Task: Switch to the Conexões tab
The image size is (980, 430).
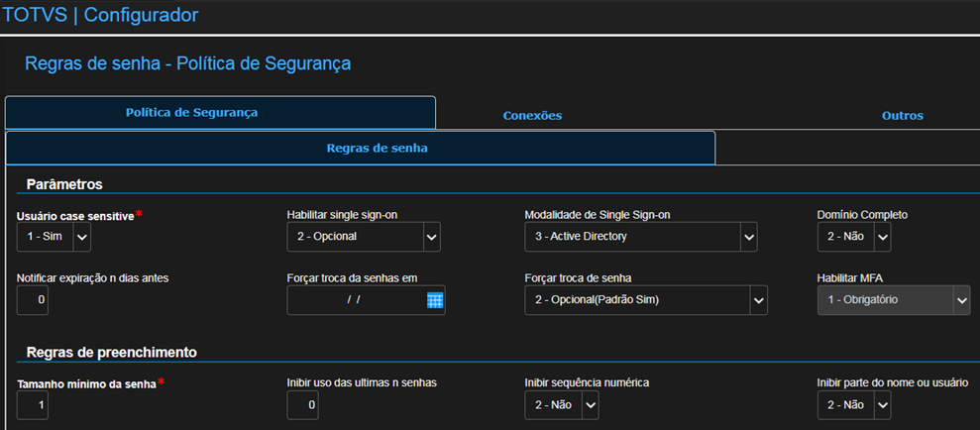Action: (x=532, y=115)
